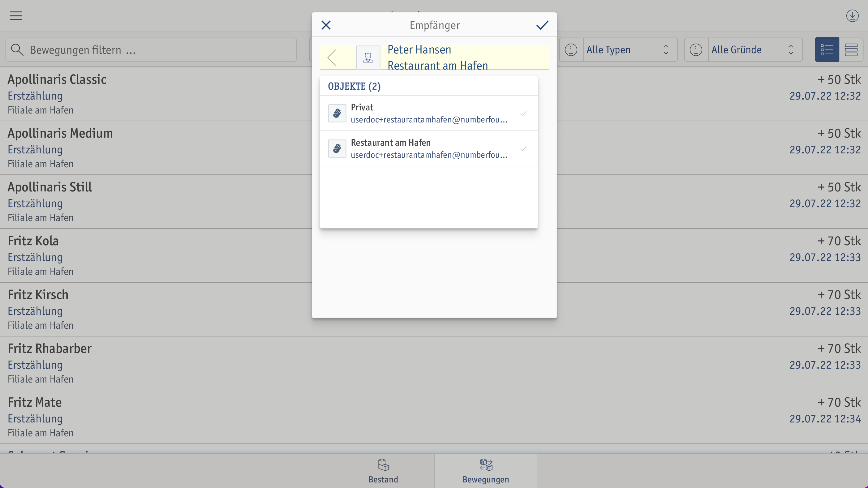Click Erstzählung under Apollinaris Classic
Viewport: 868px width, 488px height.
(35, 96)
